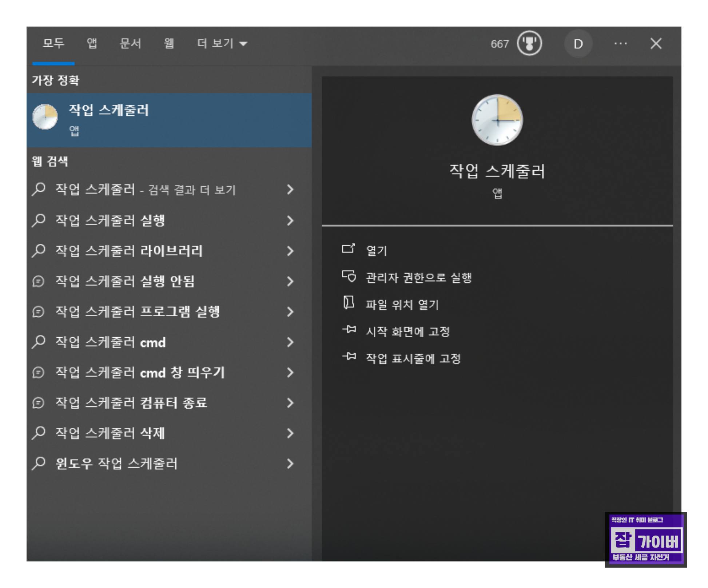
Task: Select suggestion 작업 스케줄러 컴퓨터 종료
Action: point(131,403)
